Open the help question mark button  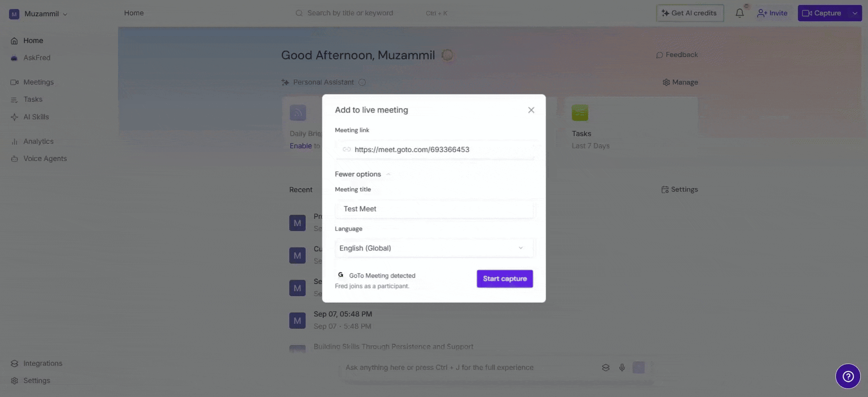(848, 376)
